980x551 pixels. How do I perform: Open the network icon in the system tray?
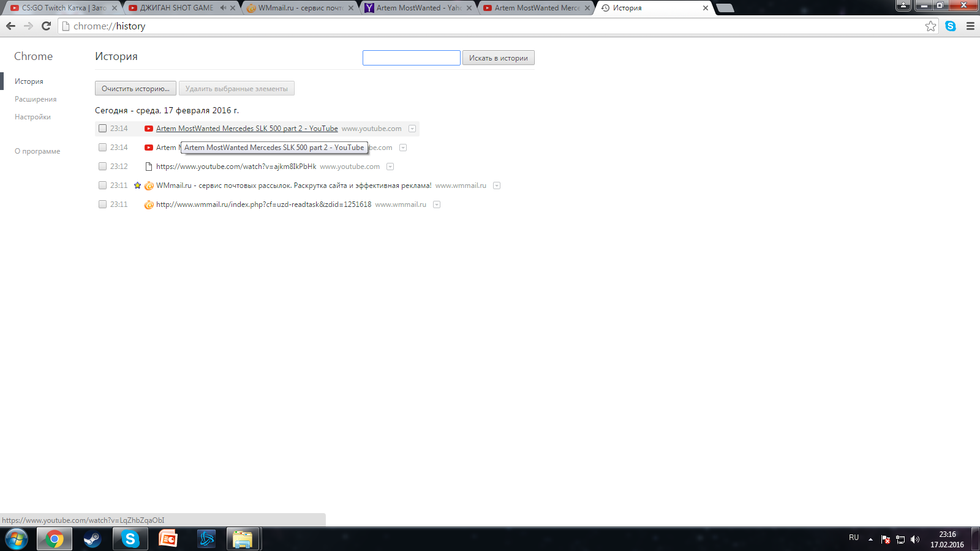pos(900,539)
